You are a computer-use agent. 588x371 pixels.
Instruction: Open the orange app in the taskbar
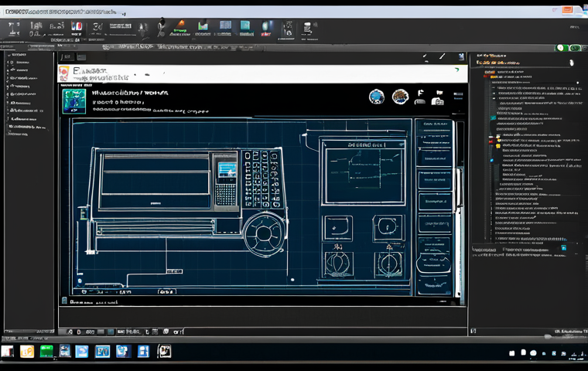(x=27, y=352)
